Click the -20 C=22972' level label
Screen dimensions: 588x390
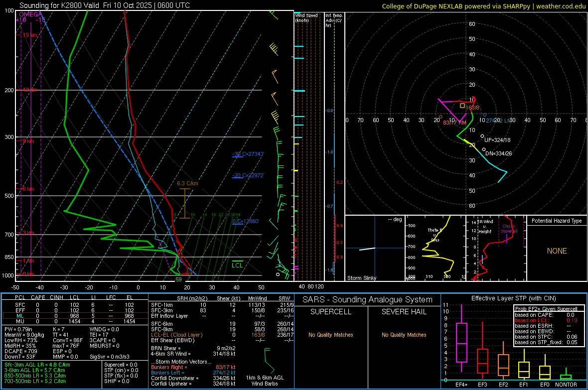(x=248, y=175)
